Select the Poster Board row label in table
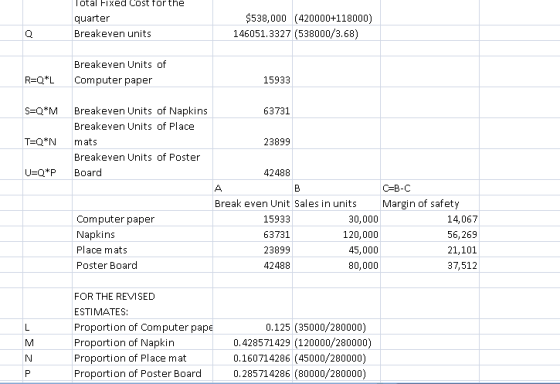 click(107, 265)
